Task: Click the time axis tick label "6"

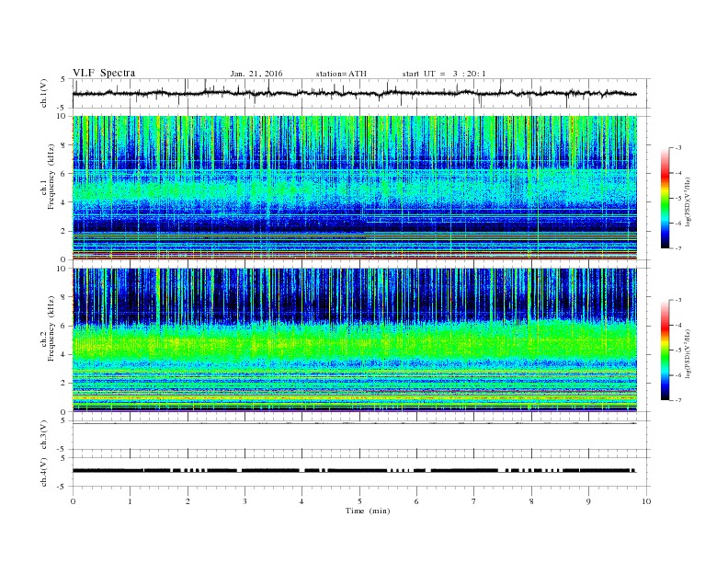Action: 416,501
